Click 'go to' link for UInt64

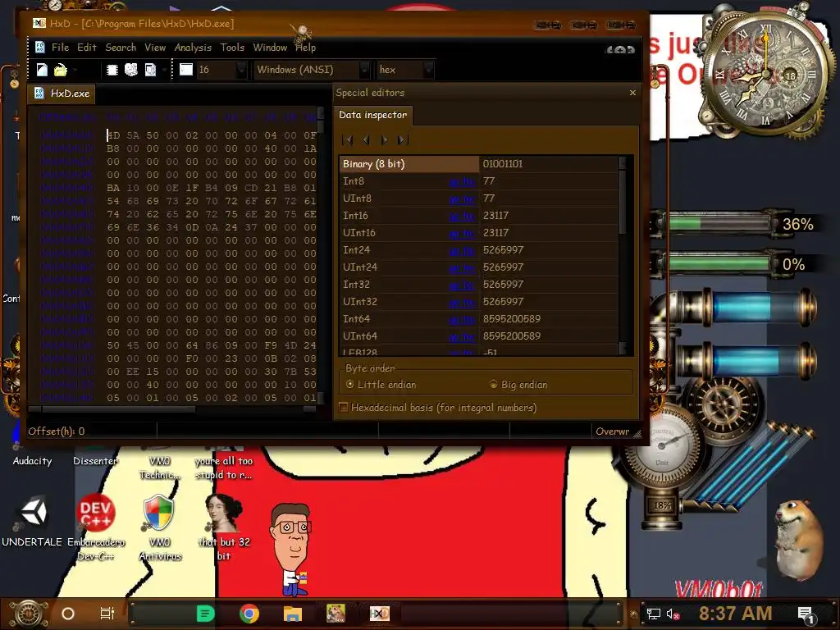[x=462, y=336]
